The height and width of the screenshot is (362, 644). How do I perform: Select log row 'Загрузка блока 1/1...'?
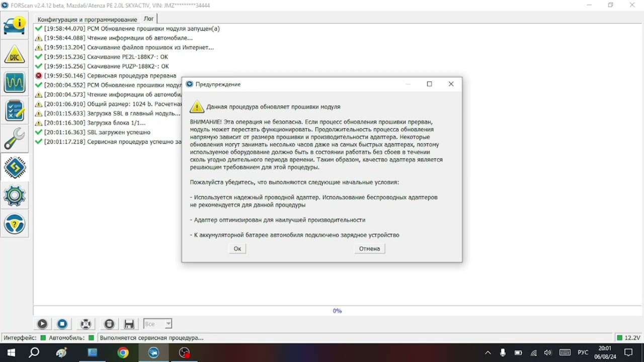click(91, 123)
